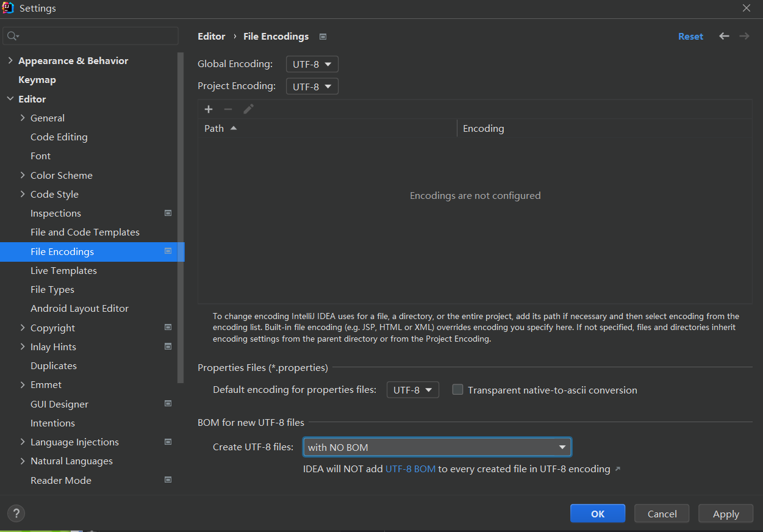Click Editor in the breadcrumb
The width and height of the screenshot is (763, 532).
(x=212, y=37)
